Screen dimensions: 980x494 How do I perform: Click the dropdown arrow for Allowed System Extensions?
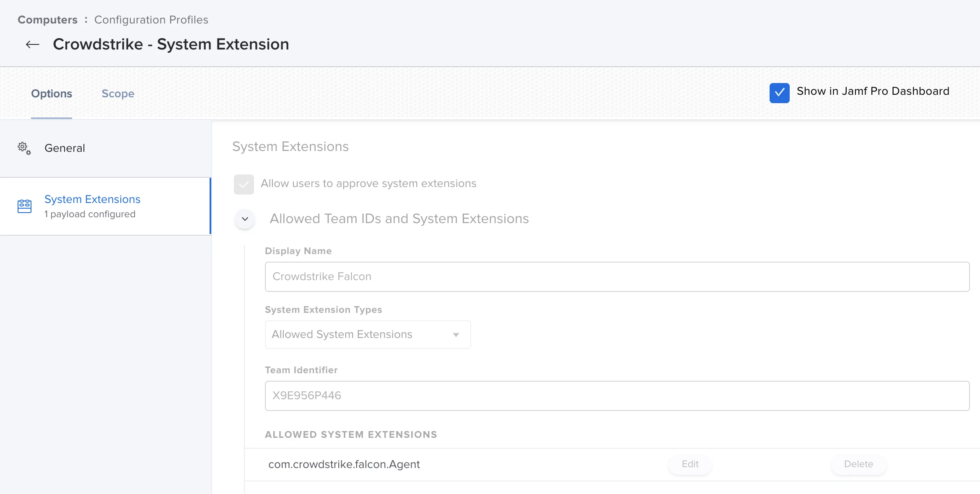(x=456, y=335)
